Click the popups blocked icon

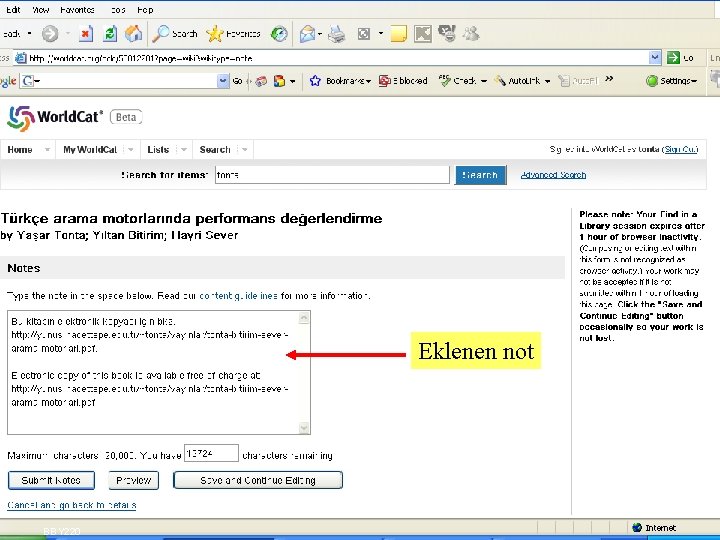click(403, 81)
